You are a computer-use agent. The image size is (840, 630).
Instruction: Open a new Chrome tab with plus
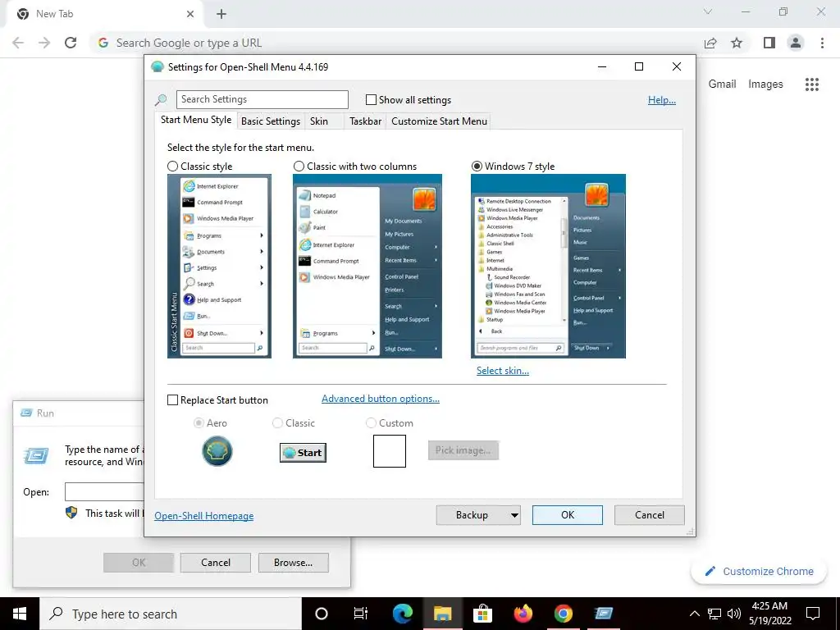[221, 14]
